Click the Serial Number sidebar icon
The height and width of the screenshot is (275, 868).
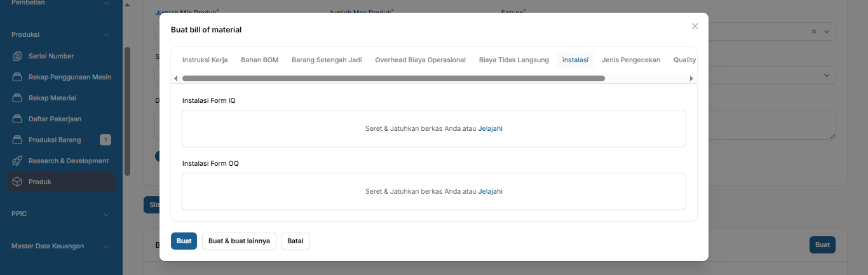(x=18, y=56)
